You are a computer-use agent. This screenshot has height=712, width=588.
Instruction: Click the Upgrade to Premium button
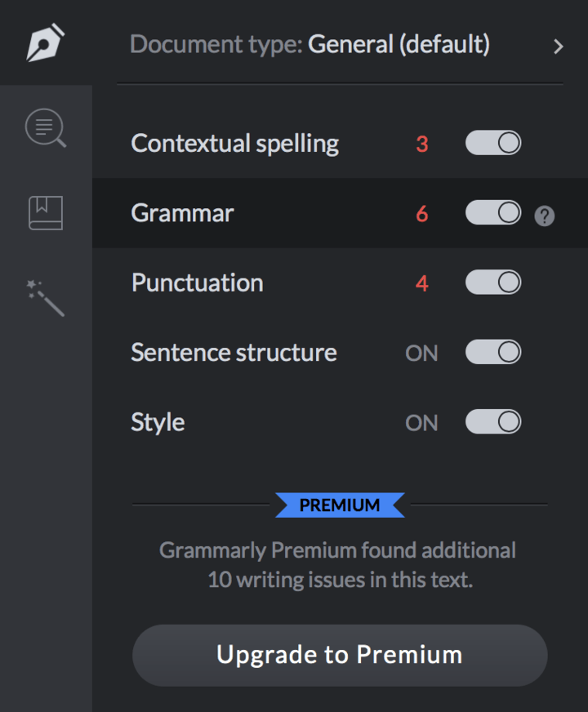[x=340, y=655]
